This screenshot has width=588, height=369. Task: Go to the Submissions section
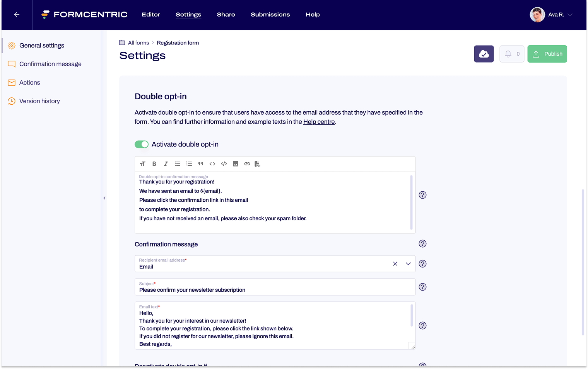click(x=270, y=15)
